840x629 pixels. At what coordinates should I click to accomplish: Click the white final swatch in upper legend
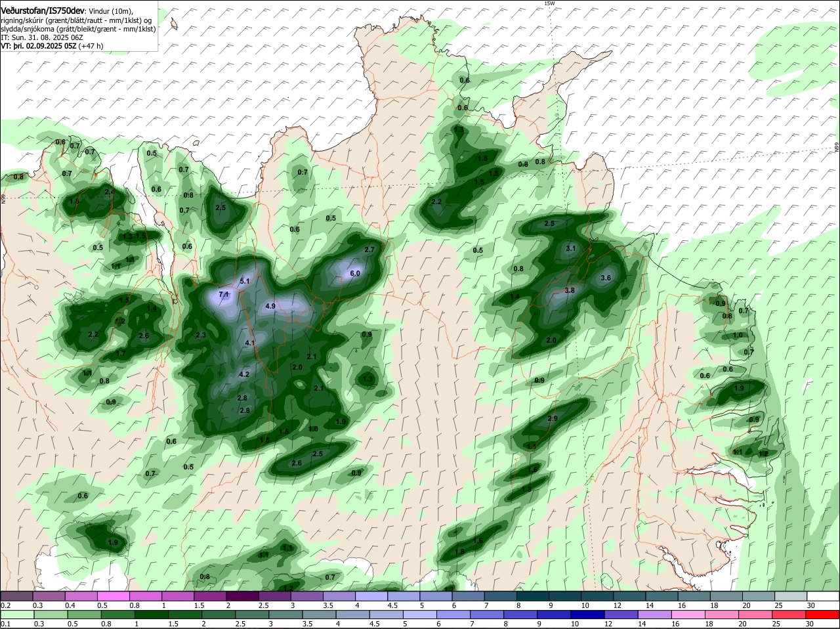[x=823, y=596]
